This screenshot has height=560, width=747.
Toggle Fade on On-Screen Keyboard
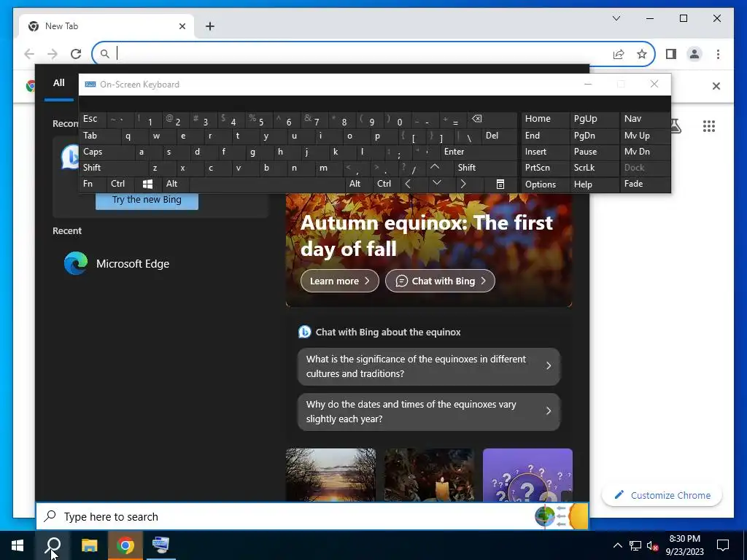[644, 184]
